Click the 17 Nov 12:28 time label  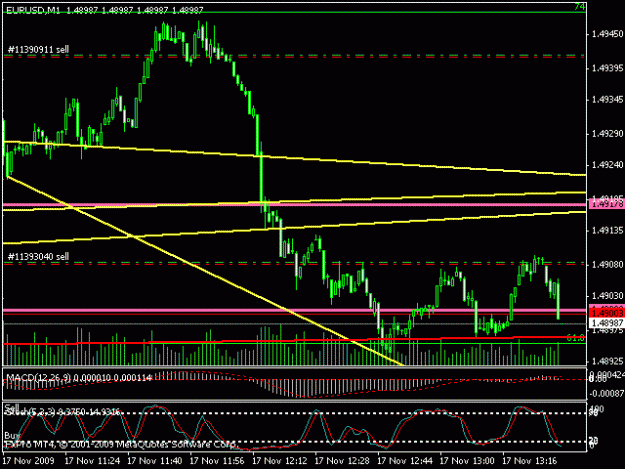click(342, 461)
